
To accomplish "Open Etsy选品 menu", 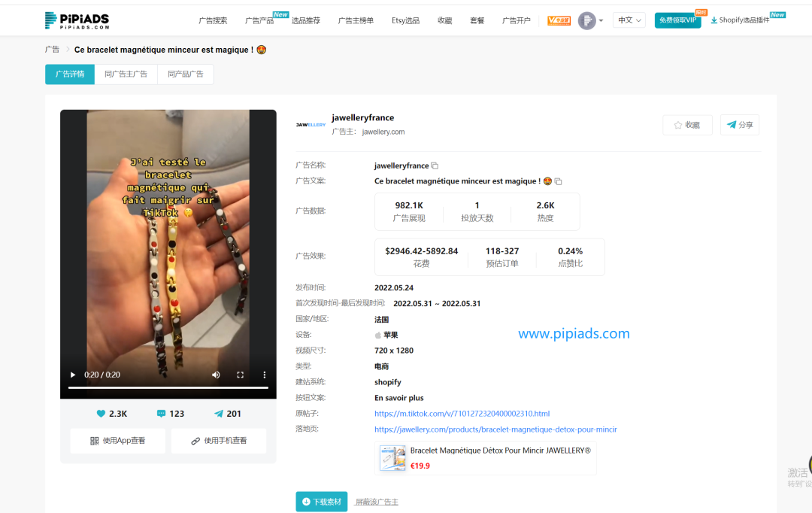I will coord(405,21).
